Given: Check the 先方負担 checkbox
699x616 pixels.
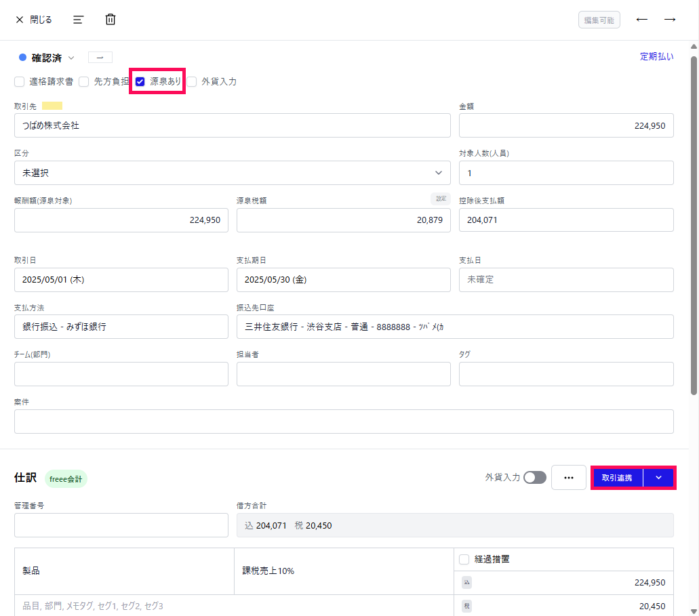Looking at the screenshot, I should (84, 81).
